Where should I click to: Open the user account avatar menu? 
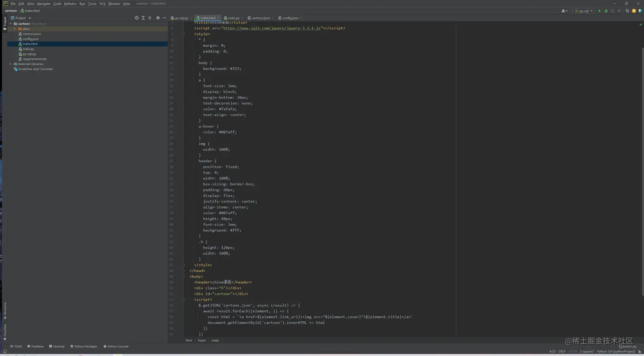point(564,11)
